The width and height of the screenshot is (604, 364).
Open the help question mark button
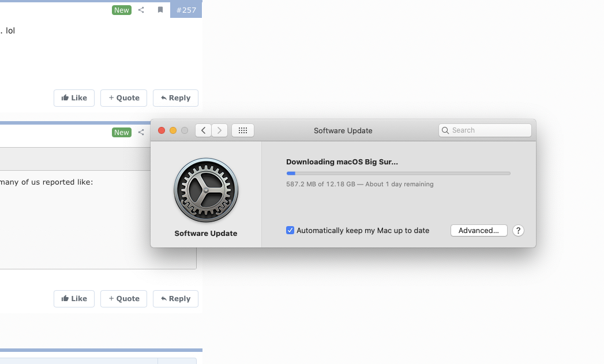[x=518, y=230]
